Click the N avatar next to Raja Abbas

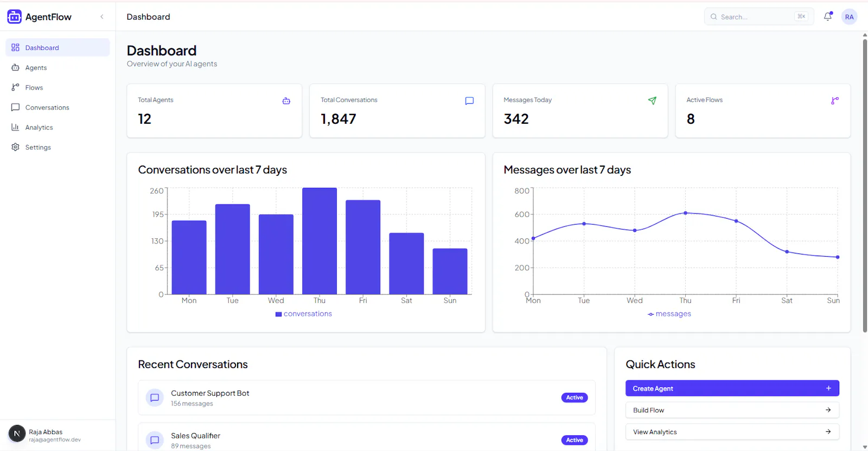[17, 434]
